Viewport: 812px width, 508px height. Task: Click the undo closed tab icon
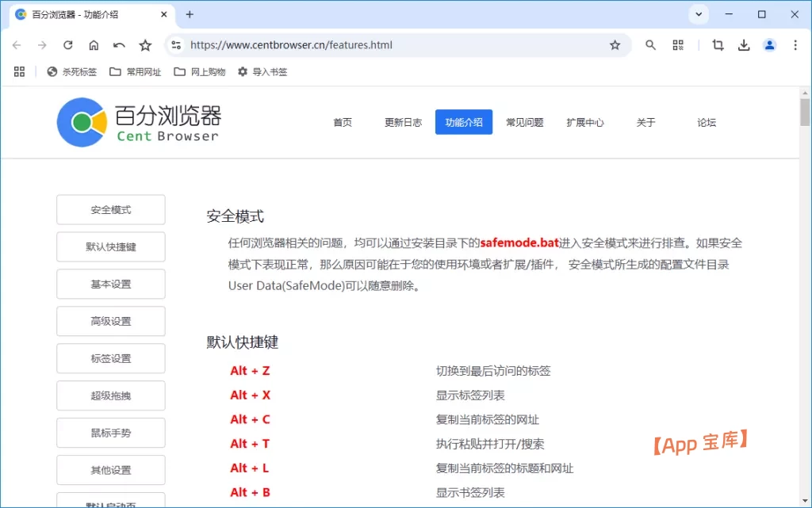[119, 45]
